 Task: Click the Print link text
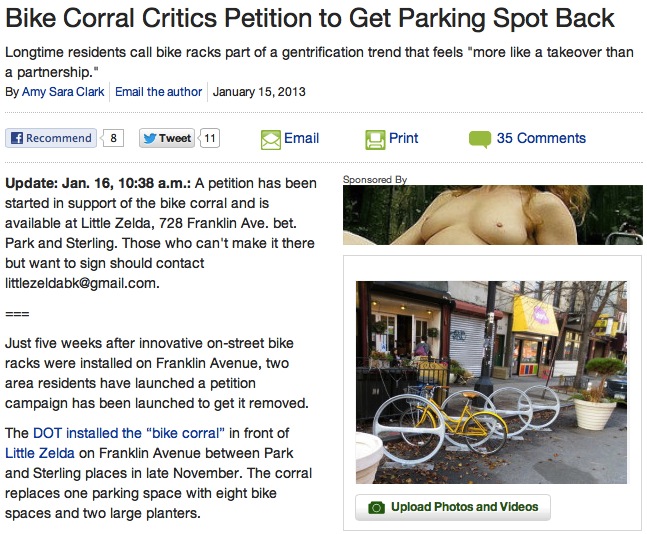[x=403, y=138]
